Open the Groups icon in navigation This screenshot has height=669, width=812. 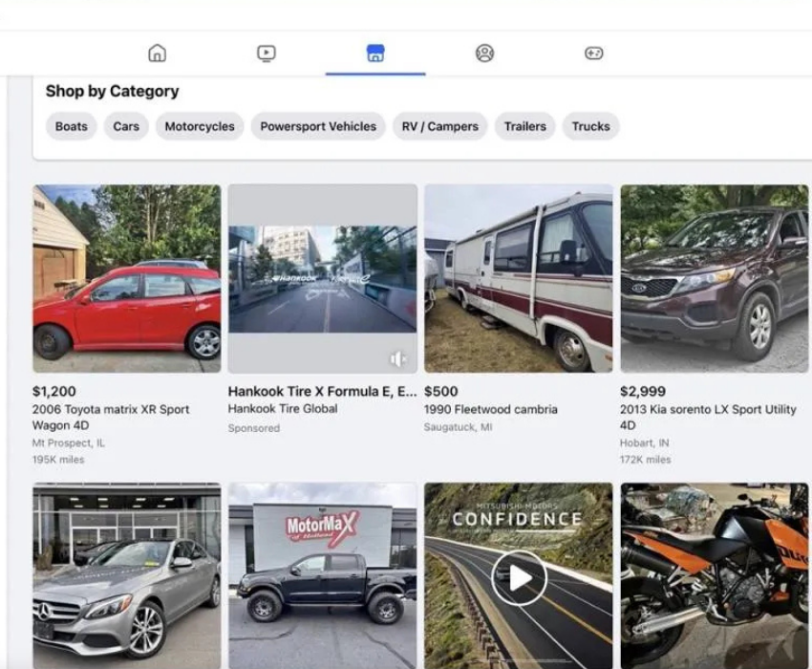coord(484,54)
